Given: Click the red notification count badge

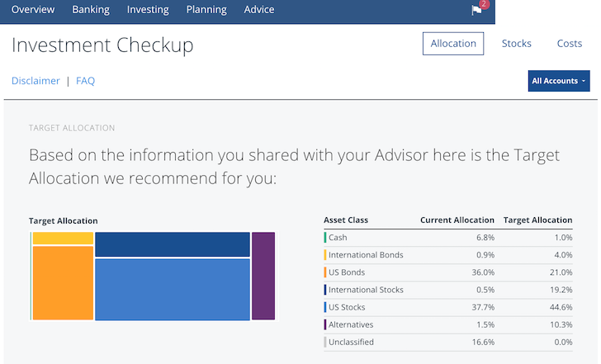Looking at the screenshot, I should point(484,4).
